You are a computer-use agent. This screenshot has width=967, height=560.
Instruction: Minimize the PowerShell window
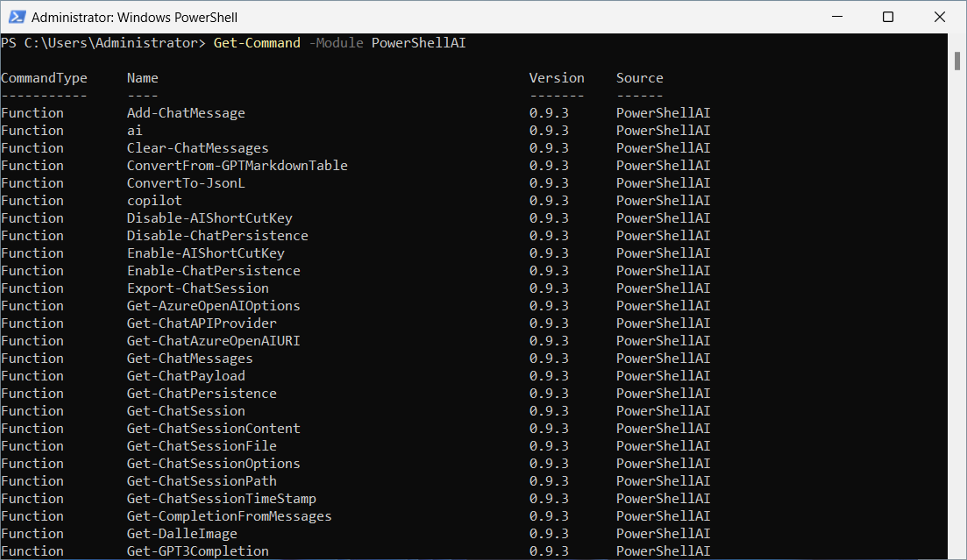(x=837, y=17)
